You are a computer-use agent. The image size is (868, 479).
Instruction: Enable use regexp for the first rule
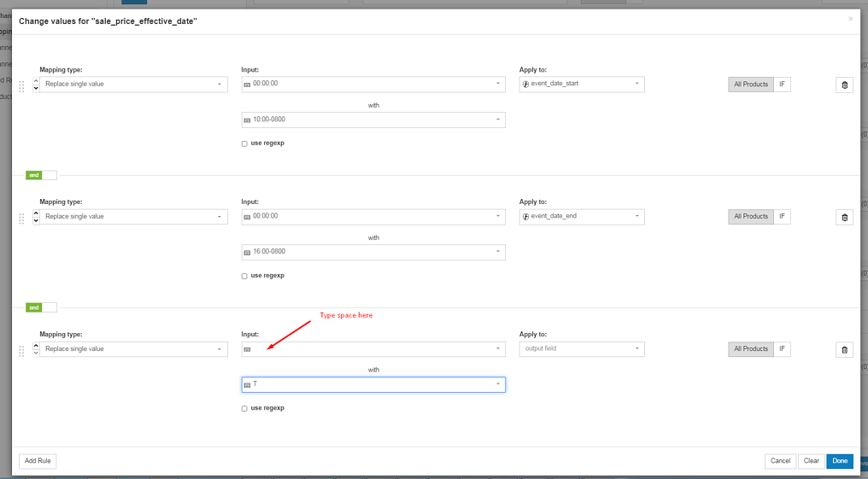[244, 143]
